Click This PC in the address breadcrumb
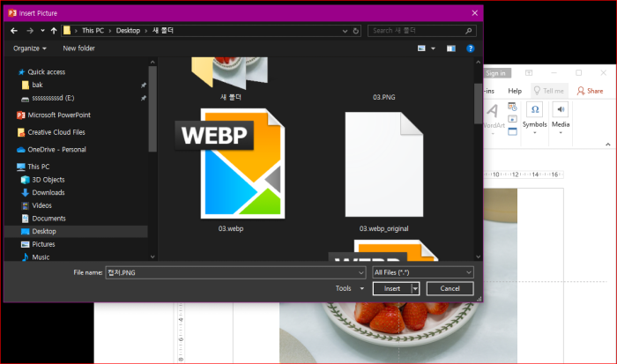 tap(93, 30)
